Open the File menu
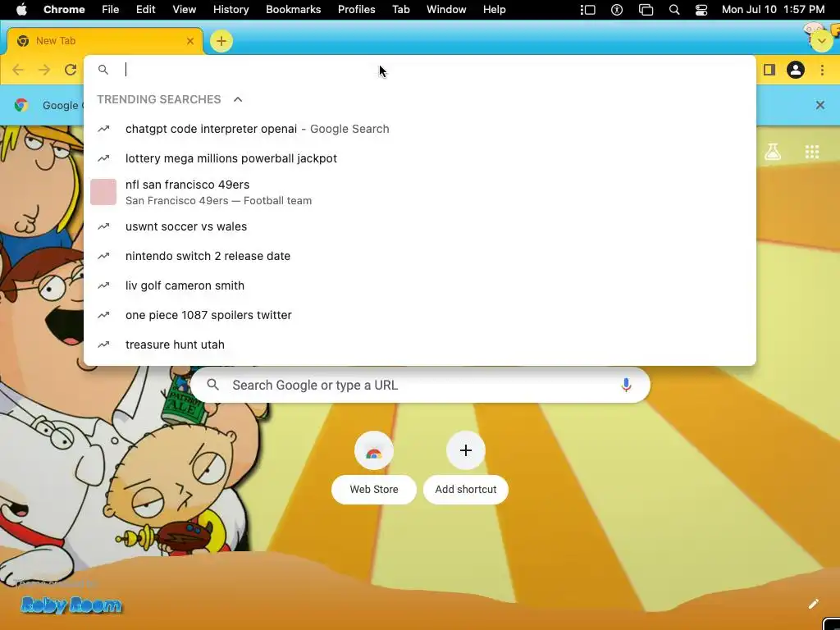The width and height of the screenshot is (840, 630). (x=111, y=10)
